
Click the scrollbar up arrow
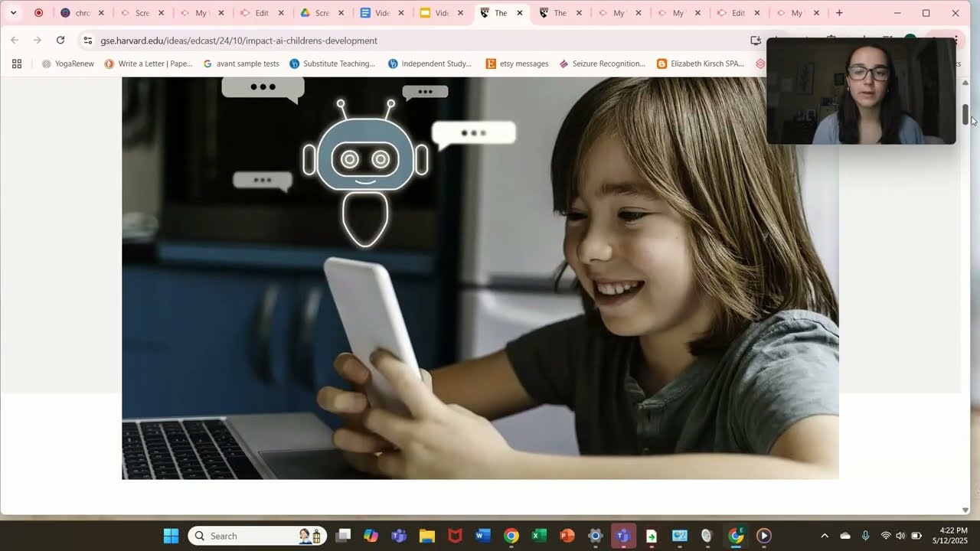[965, 82]
